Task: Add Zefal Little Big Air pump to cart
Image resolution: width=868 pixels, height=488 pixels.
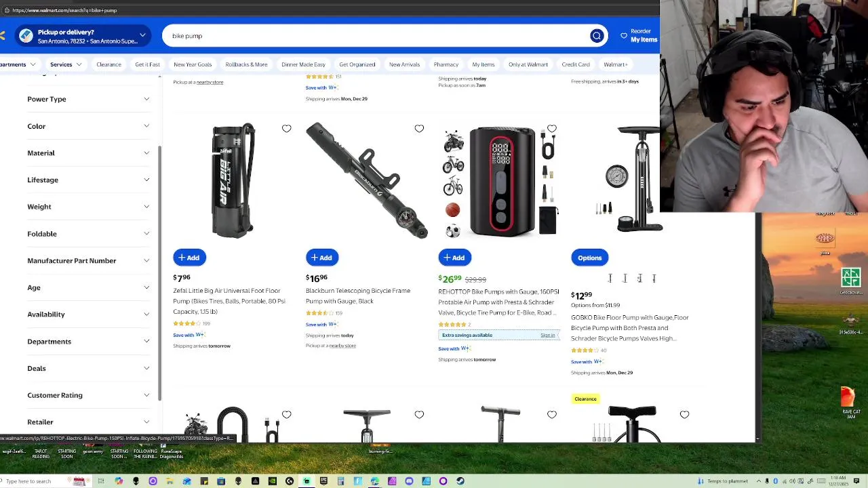Action: (189, 258)
